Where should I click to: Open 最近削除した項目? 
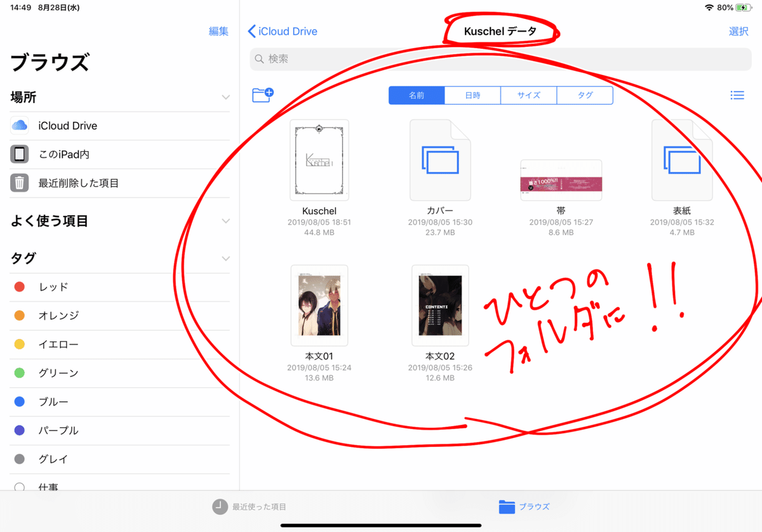click(120, 183)
